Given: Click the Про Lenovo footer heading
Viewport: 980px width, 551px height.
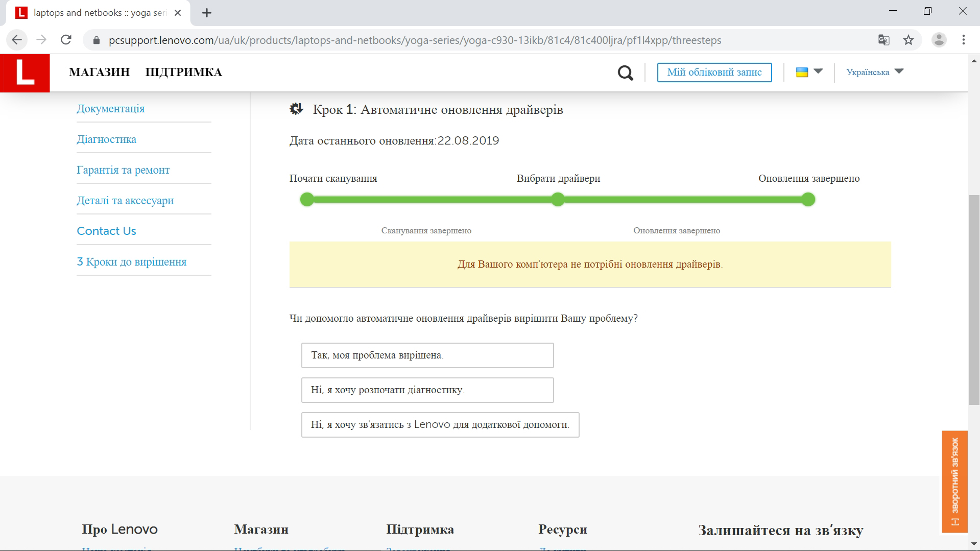Looking at the screenshot, I should (x=119, y=530).
